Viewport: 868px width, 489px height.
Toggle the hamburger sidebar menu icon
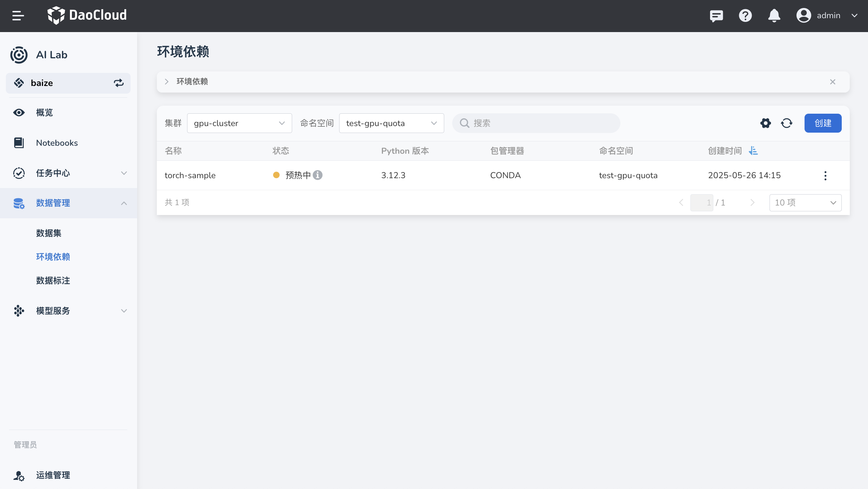pyautogui.click(x=18, y=16)
